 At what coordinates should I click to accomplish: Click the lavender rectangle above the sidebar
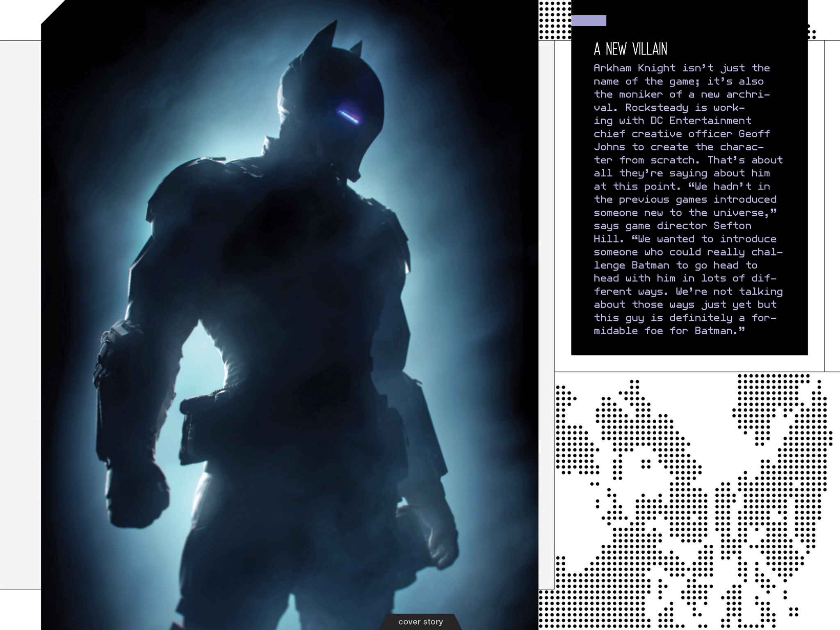(x=589, y=21)
